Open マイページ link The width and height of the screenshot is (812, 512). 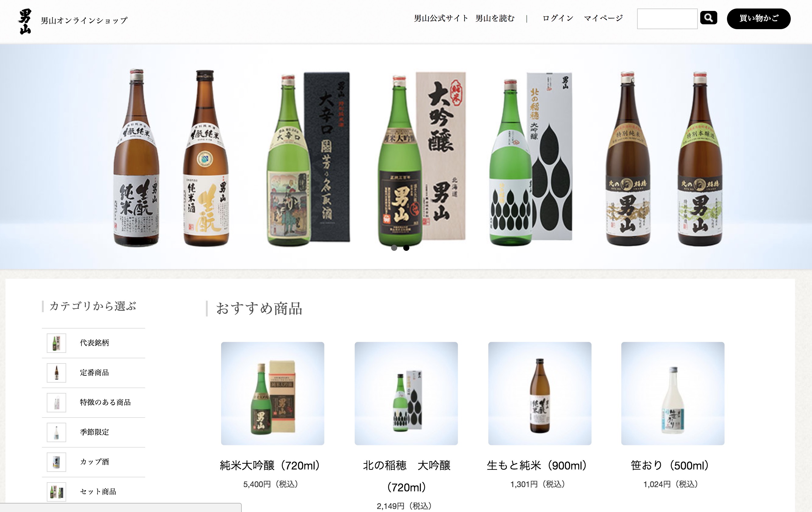[x=603, y=18]
